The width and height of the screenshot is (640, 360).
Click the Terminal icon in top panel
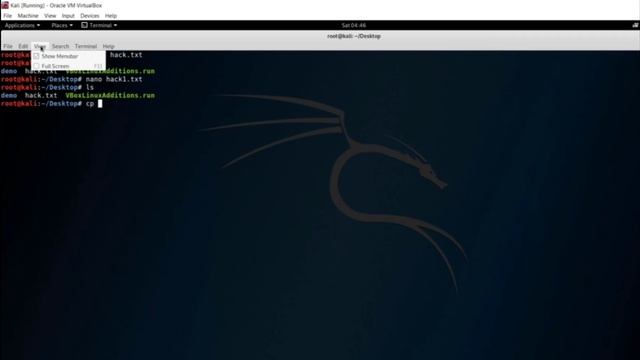[x=84, y=25]
